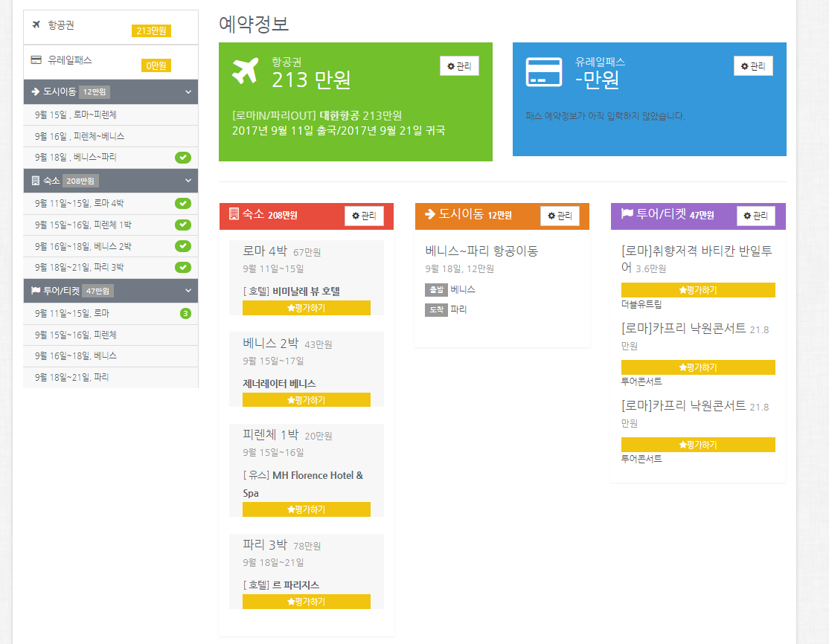The image size is (829, 644).
Task: Click the large card icon in blue 유레일패스 card
Action: pyautogui.click(x=543, y=72)
